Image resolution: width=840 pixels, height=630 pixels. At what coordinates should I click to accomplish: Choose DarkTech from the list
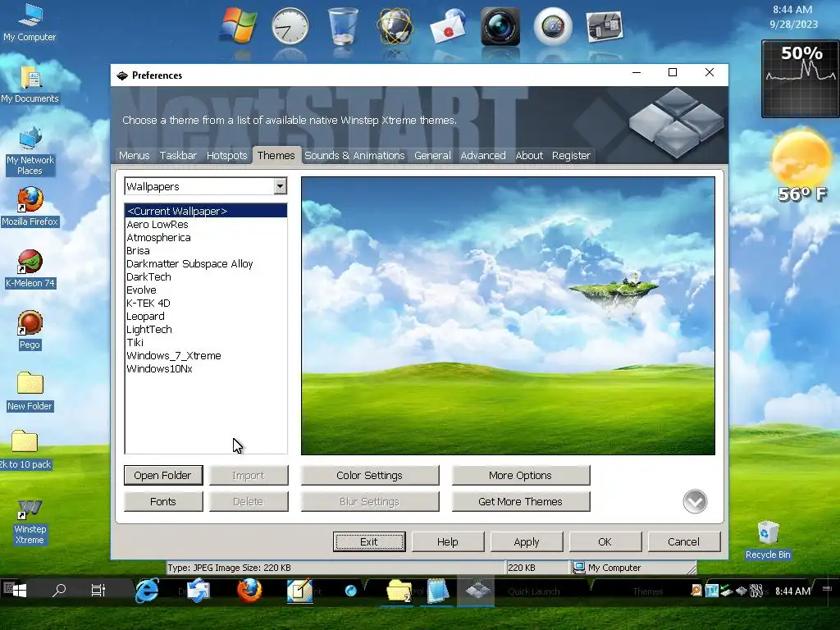point(206,277)
